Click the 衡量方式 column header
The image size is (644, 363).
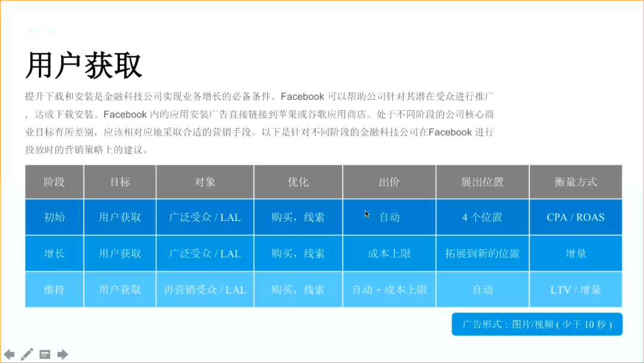(x=575, y=181)
